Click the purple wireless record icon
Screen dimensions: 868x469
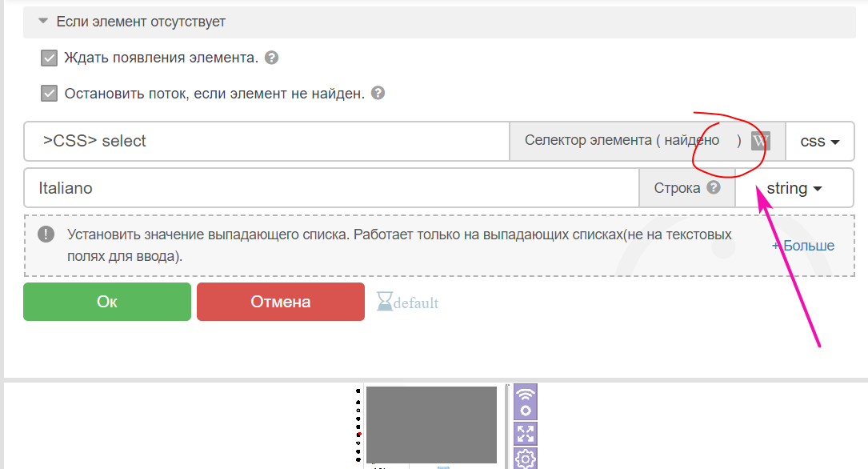[526, 402]
